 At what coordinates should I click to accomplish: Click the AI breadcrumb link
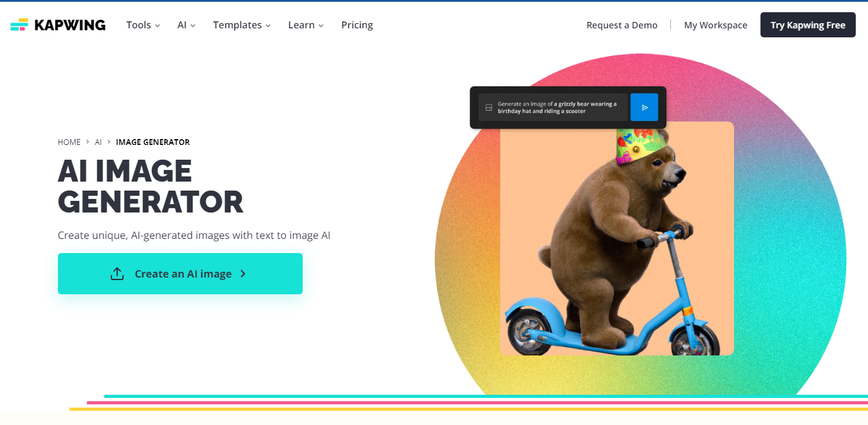tap(99, 142)
